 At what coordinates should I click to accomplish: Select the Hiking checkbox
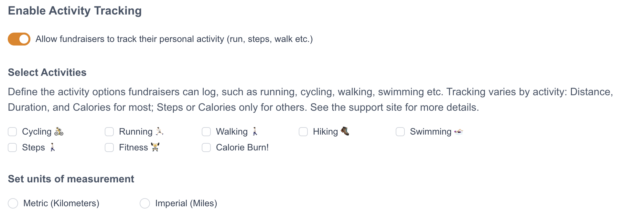(303, 132)
